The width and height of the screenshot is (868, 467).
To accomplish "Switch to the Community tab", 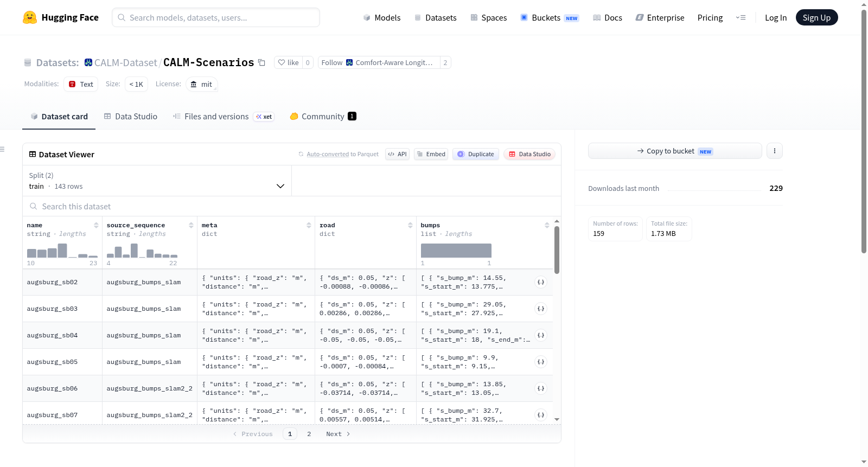I will [323, 117].
